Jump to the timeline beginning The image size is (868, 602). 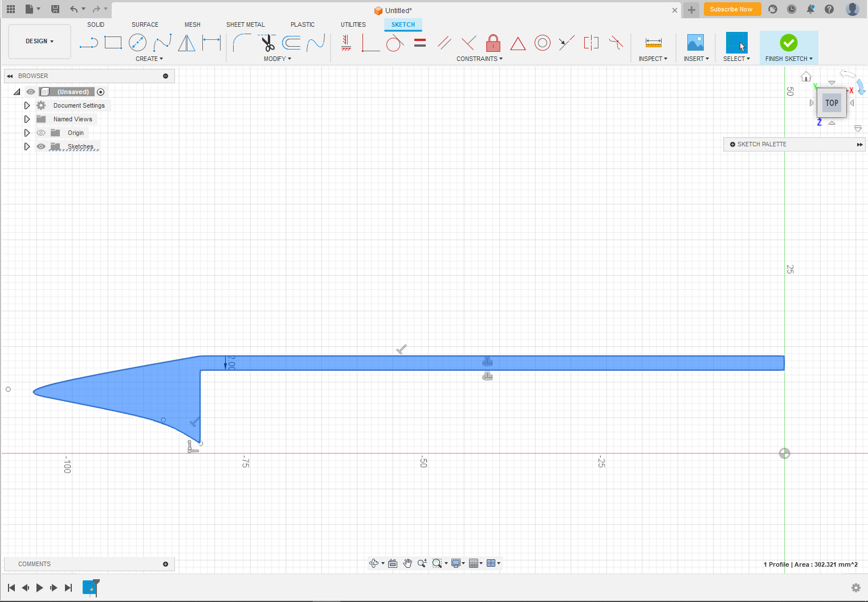(x=11, y=588)
